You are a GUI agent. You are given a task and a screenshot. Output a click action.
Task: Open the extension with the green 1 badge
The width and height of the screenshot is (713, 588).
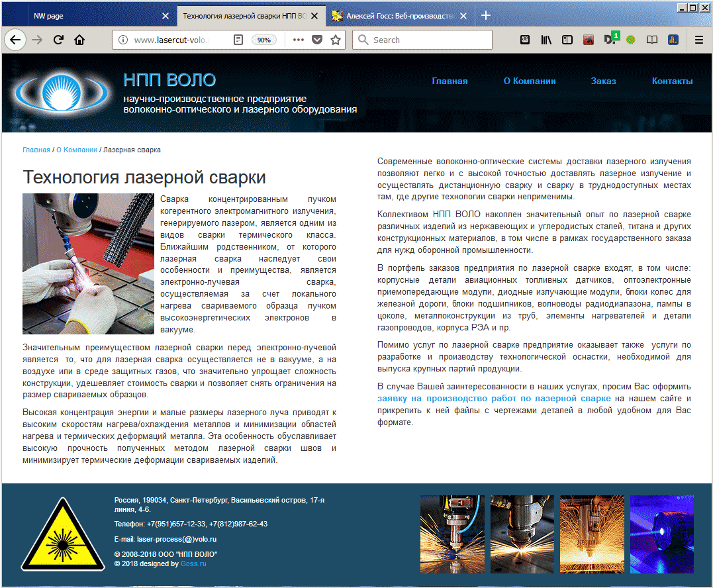point(611,38)
